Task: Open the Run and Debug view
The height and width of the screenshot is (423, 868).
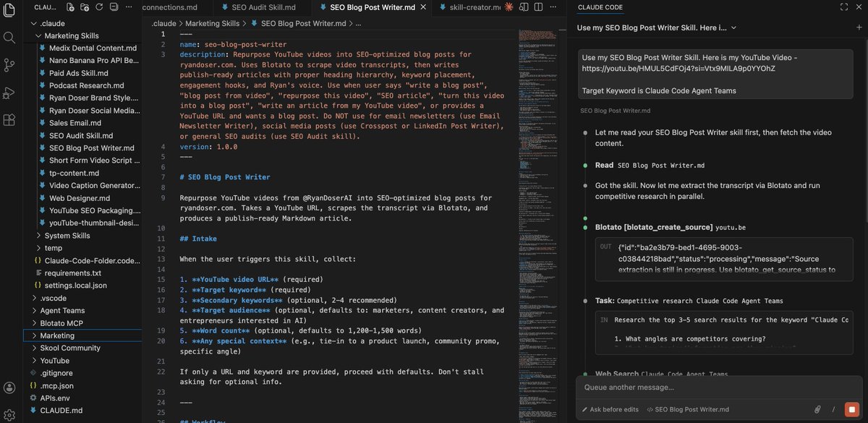Action: pos(9,93)
